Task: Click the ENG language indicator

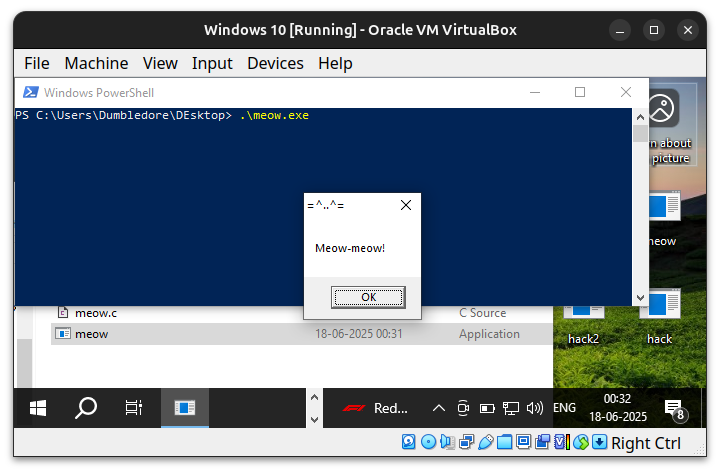Action: (x=564, y=408)
